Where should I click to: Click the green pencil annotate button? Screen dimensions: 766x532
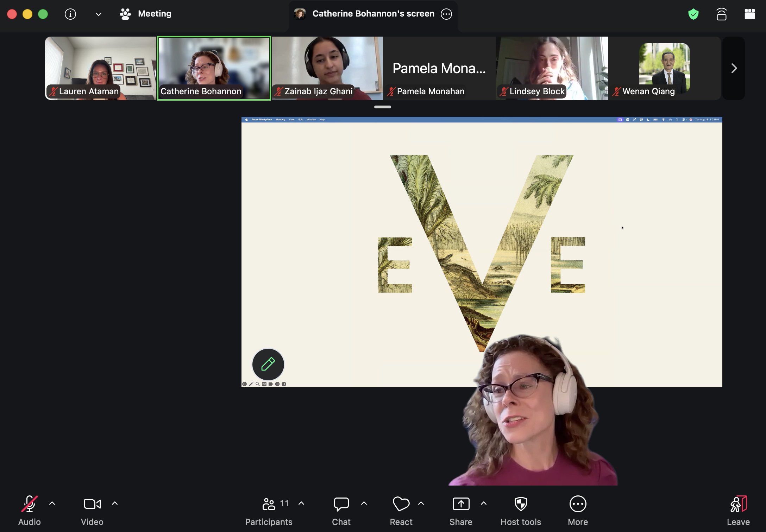[x=268, y=364]
